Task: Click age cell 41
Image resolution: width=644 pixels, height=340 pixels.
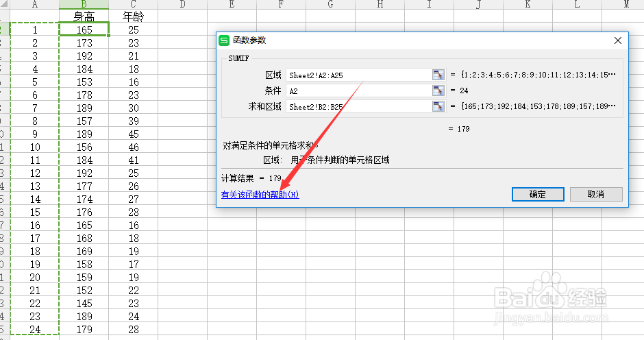Action: [133, 160]
